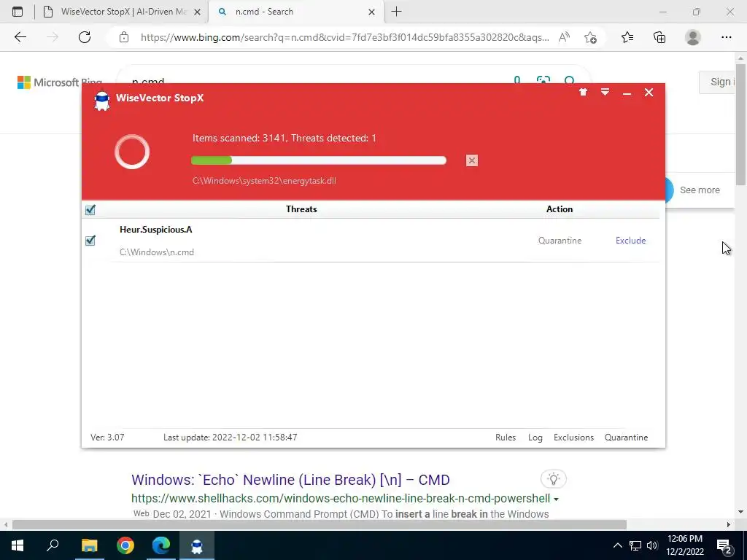Click the browser horizontal scrollbar
747x560 pixels.
(x=320, y=524)
